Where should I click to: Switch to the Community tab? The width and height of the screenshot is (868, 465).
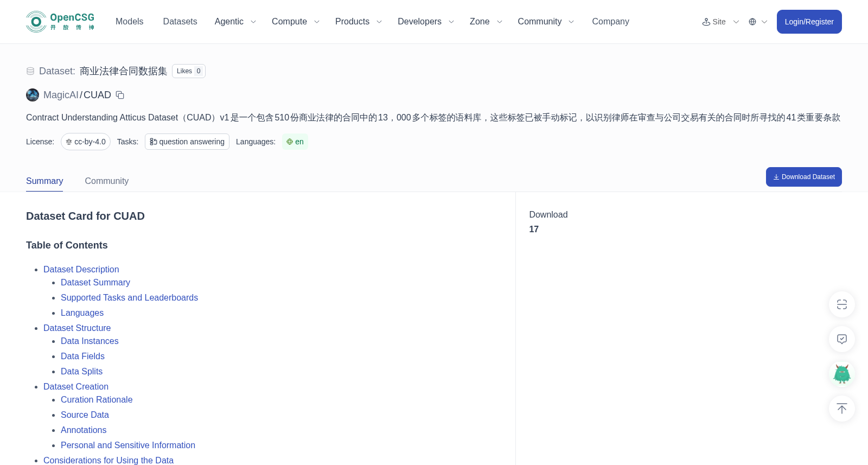pyautogui.click(x=107, y=181)
